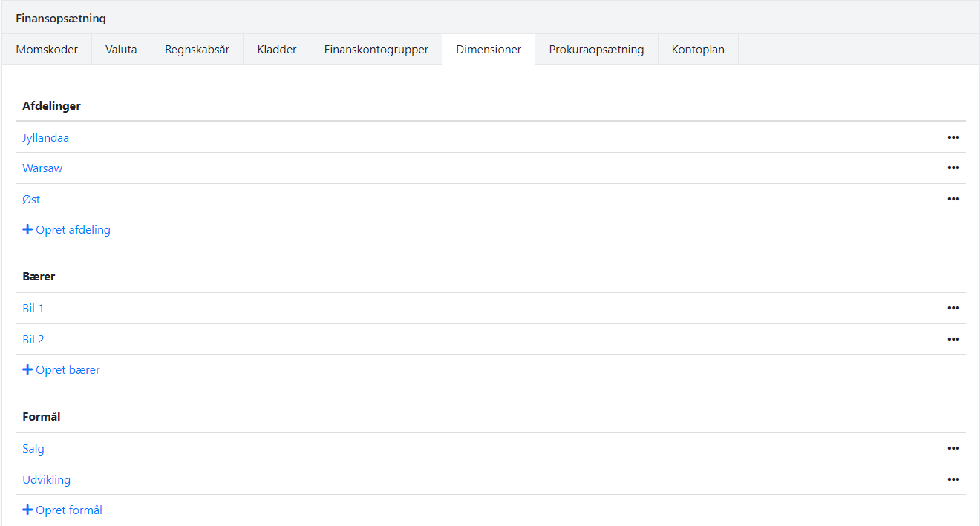980x526 pixels.
Task: Switch to the Prokuraopsætning tab
Action: (596, 50)
